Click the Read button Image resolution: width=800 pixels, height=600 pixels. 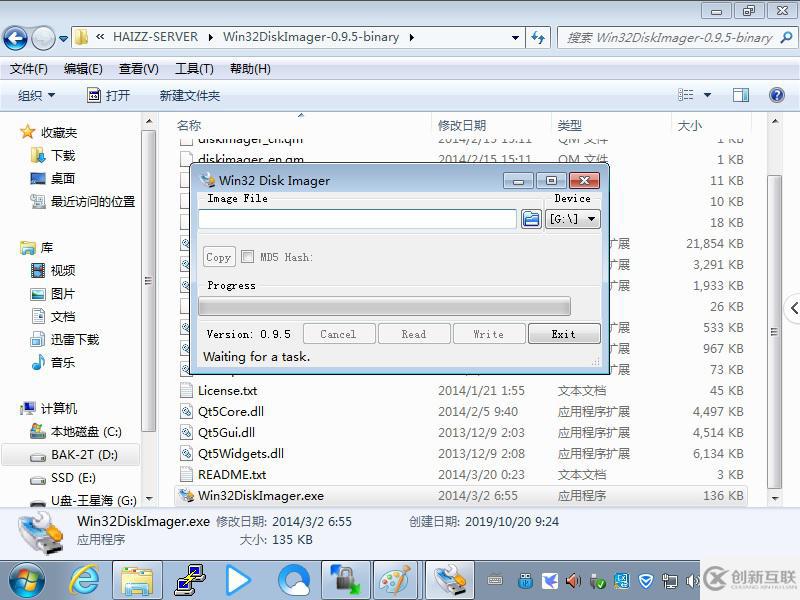[414, 334]
